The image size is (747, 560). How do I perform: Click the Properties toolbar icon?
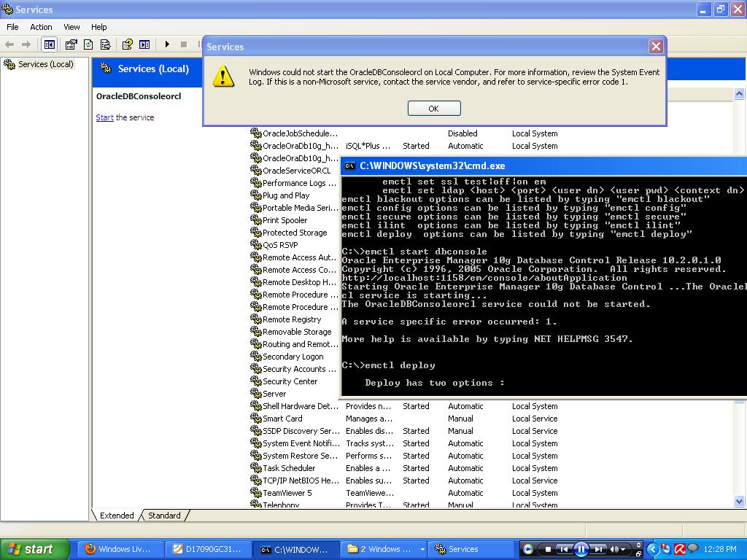point(71,44)
